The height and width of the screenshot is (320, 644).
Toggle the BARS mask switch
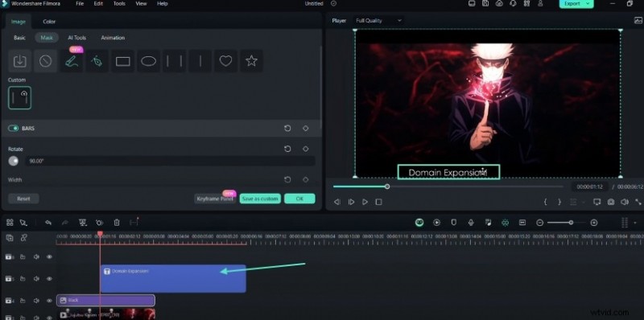13,129
